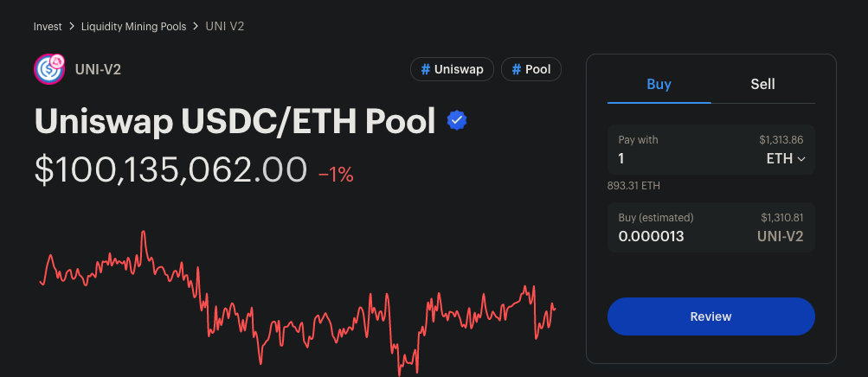Click the Buy estimated amount field
Screen dimensions: 868x377
pyautogui.click(x=675, y=235)
